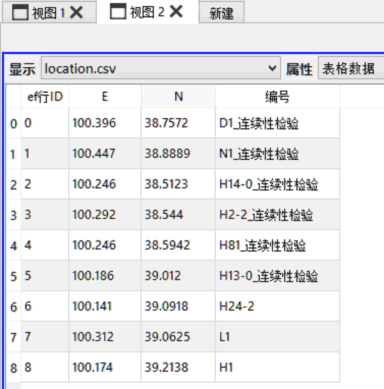Click the window icon on 视图 2 tab
Image resolution: width=384 pixels, height=389 pixels.
tap(118, 11)
